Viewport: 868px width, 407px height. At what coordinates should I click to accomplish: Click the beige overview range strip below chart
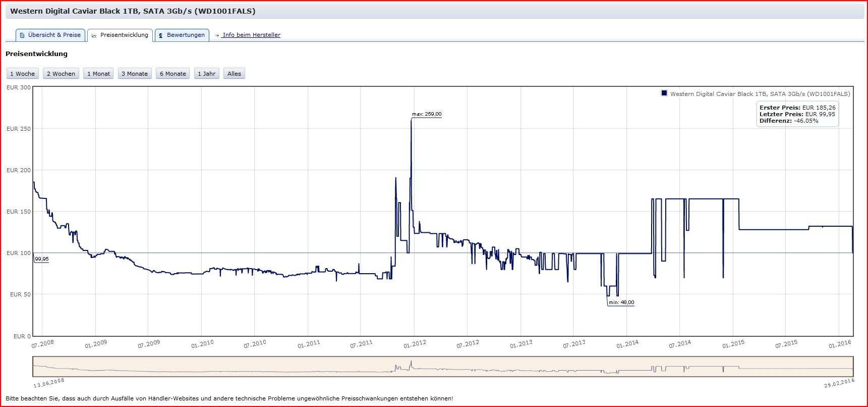coord(443,367)
